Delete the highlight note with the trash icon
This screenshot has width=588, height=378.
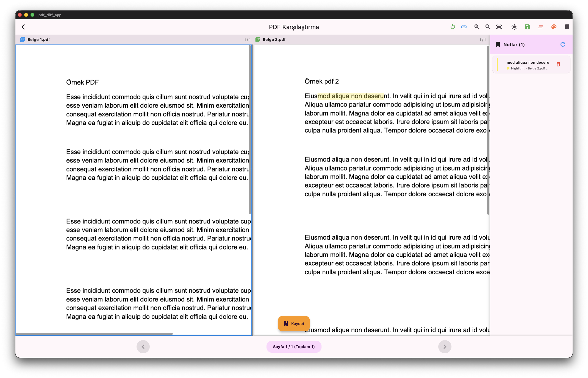pos(558,64)
